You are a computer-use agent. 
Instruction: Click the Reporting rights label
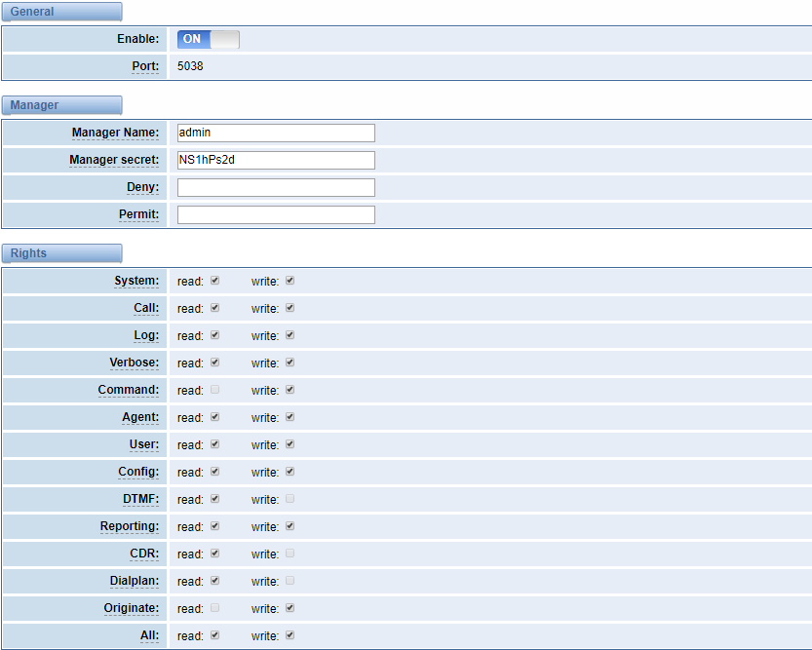tap(130, 527)
